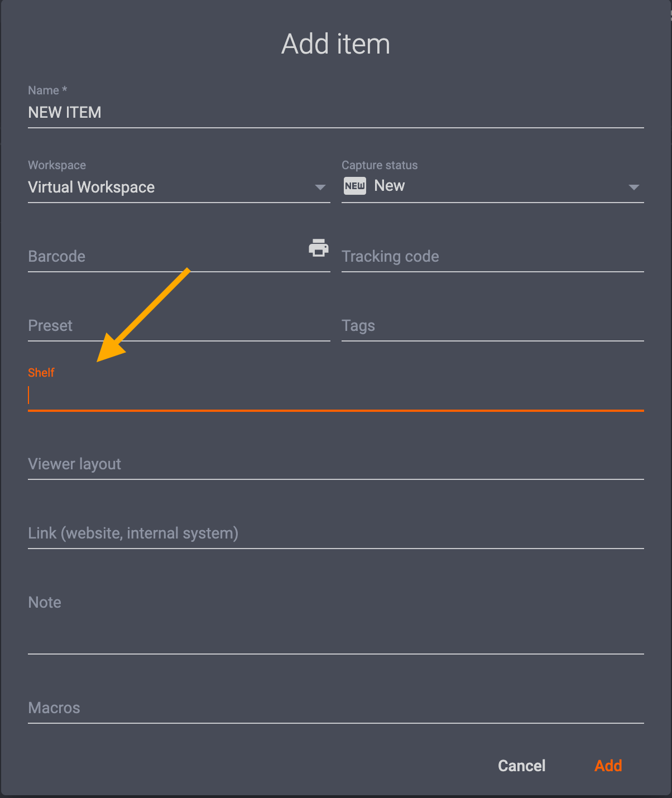Select the Preset input field
672x798 pixels.
click(179, 326)
